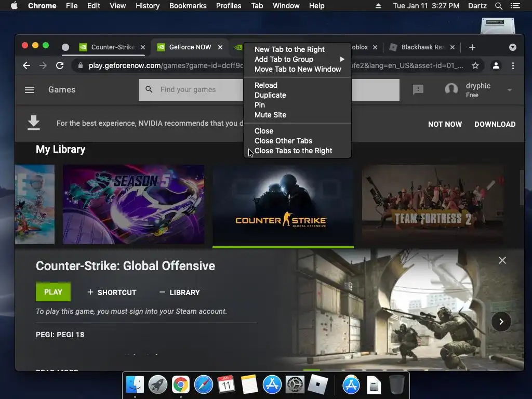Image resolution: width=532 pixels, height=399 pixels.
Task: Remove game via the LIBRARY button
Action: [179, 292]
